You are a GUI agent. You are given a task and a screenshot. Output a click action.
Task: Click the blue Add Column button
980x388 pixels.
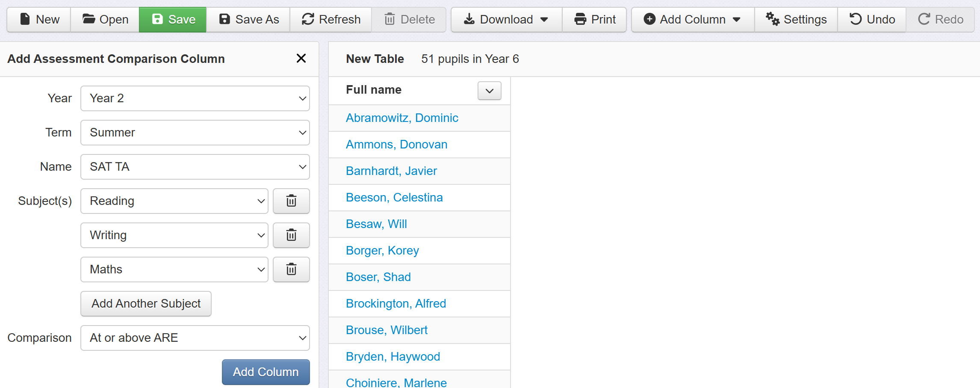266,372
